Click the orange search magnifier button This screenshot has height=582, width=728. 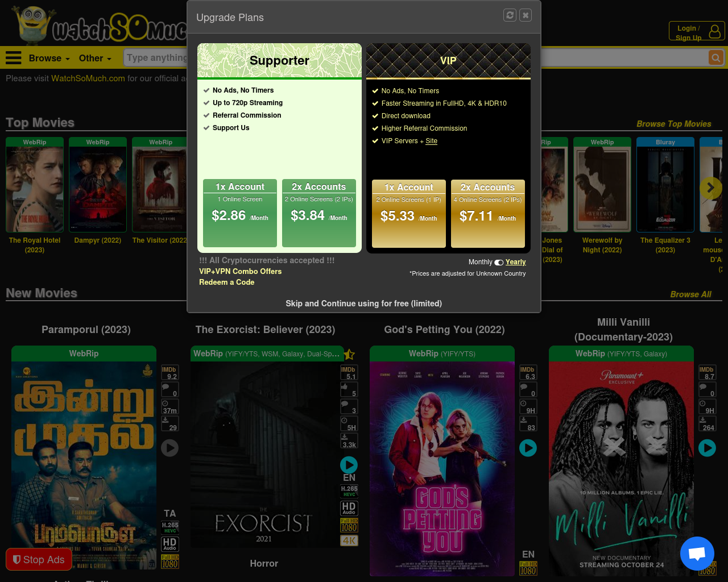click(715, 57)
